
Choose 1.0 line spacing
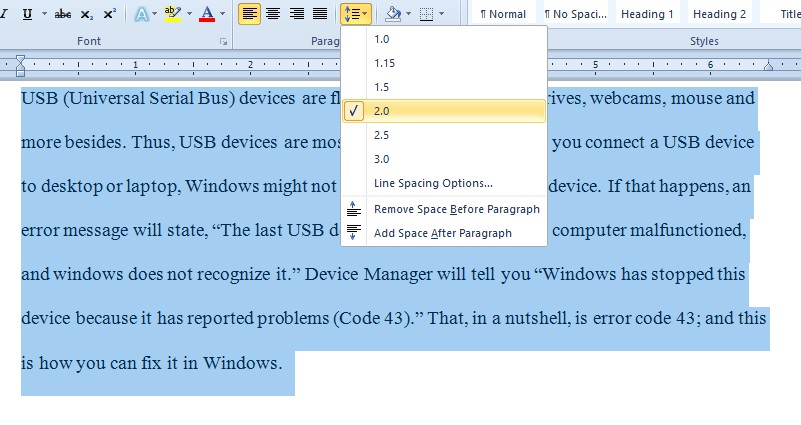point(444,39)
